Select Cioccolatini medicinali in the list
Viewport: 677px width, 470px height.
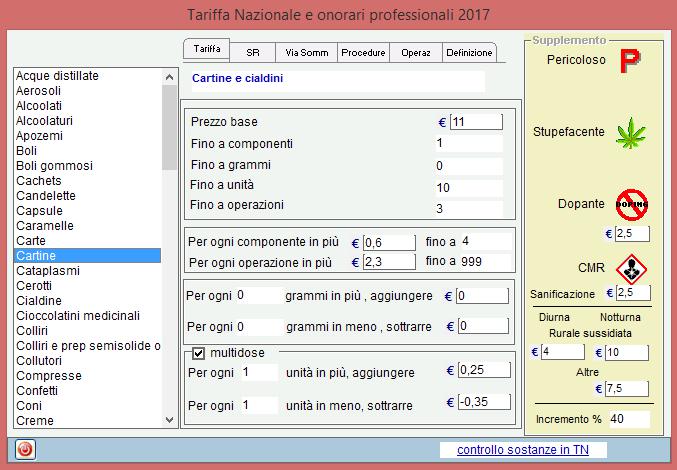click(x=88, y=316)
